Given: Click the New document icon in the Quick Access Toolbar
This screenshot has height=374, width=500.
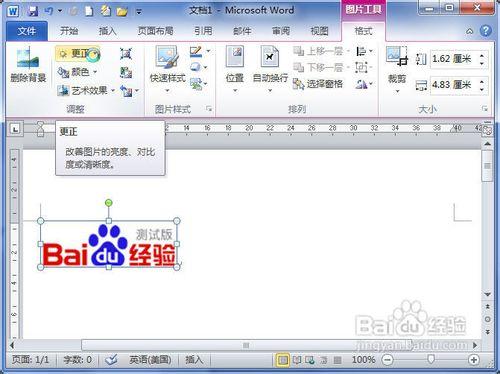Looking at the screenshot, I should pos(89,11).
